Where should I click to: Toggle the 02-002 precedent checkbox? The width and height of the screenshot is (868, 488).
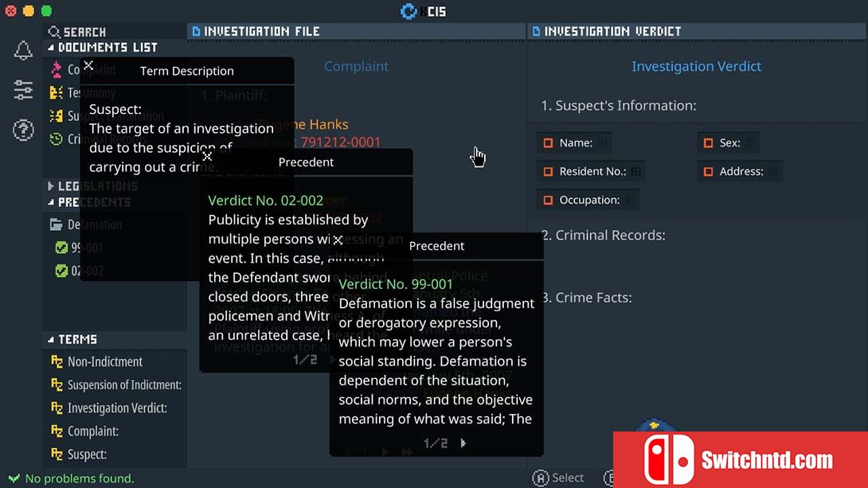pos(61,271)
